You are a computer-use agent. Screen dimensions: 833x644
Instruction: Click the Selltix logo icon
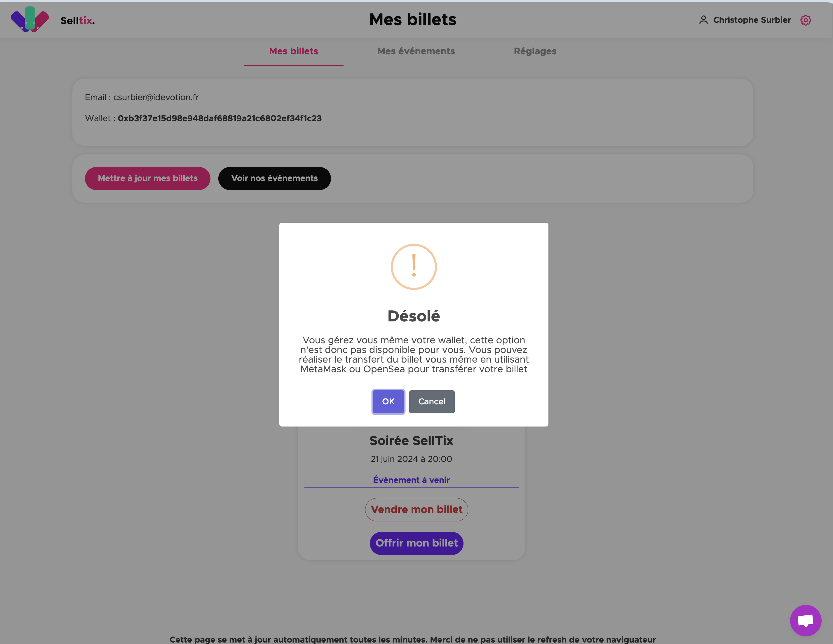pos(30,20)
